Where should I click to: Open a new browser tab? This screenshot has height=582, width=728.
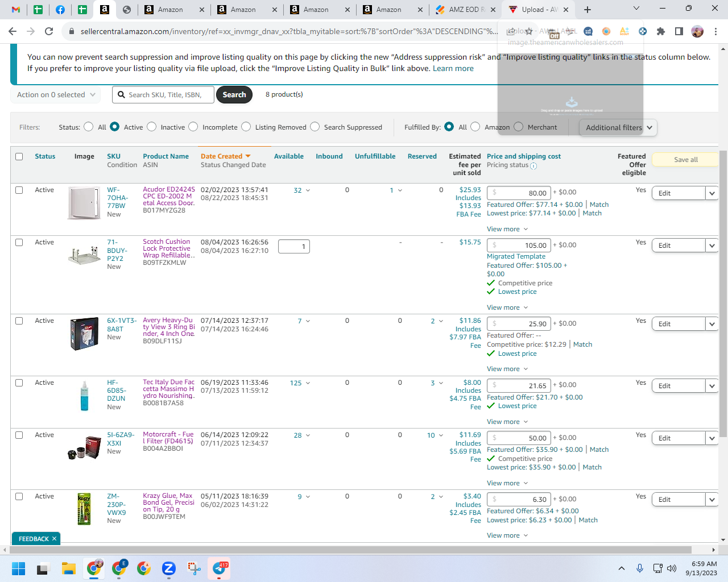tap(588, 10)
